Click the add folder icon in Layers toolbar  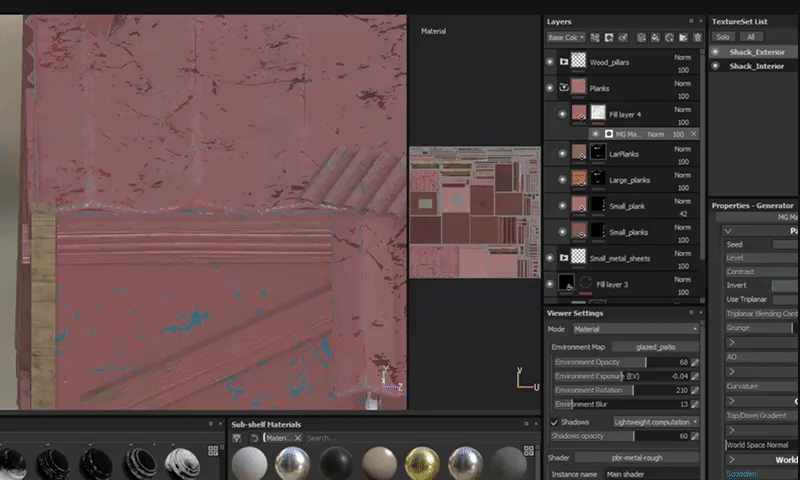(x=683, y=37)
